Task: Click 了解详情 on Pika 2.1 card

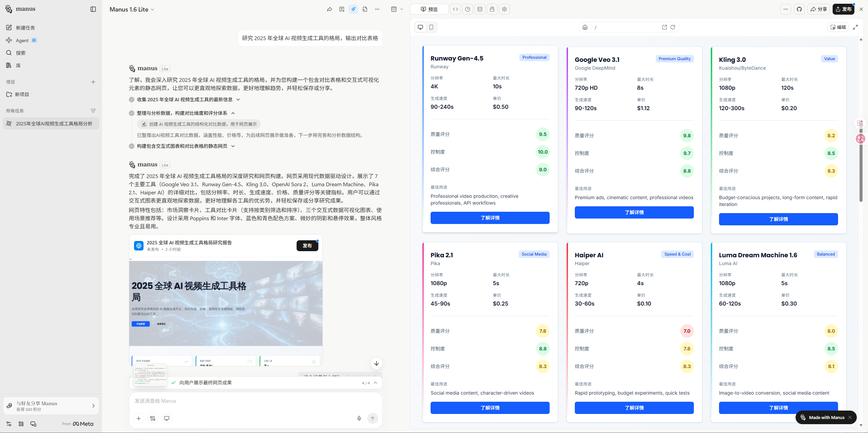Action: 490,408
